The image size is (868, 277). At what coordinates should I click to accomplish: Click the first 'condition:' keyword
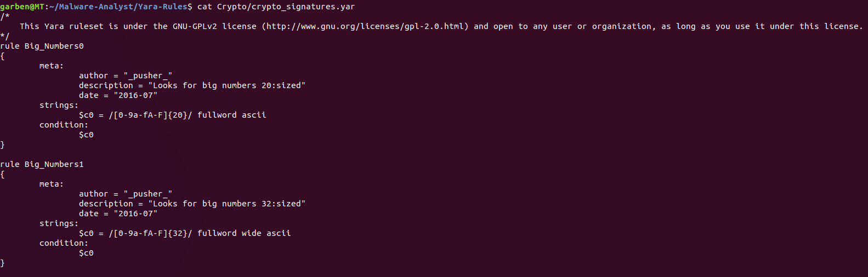64,125
